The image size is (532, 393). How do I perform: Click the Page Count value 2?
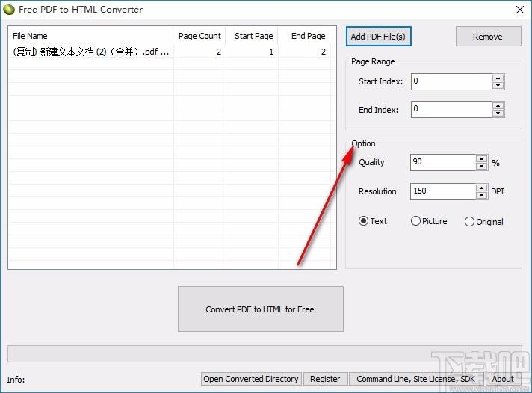coord(219,52)
